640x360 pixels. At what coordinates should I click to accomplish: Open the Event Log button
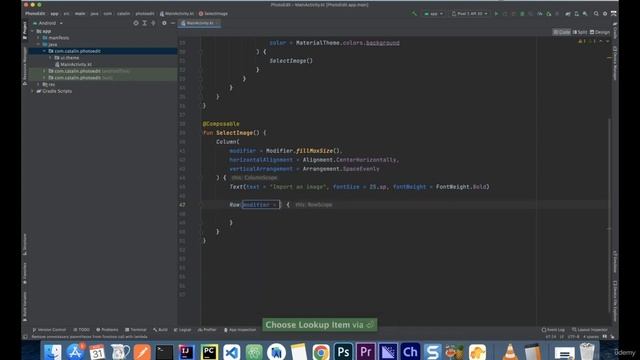(553, 330)
